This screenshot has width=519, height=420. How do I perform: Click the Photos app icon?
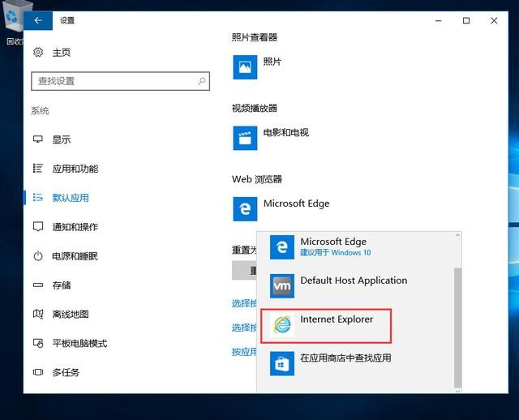pos(245,67)
